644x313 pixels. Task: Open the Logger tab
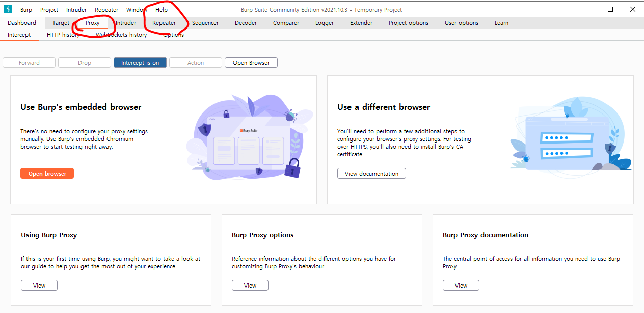(x=325, y=23)
